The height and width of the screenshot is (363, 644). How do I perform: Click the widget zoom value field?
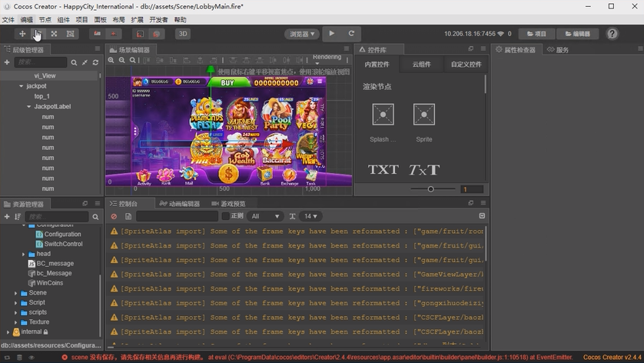coord(472,189)
